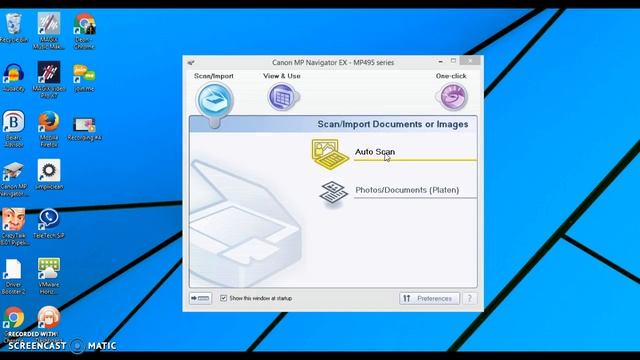Image resolution: width=640 pixels, height=360 pixels.
Task: Click the Auto Scan yellow icon
Action: pos(330,154)
